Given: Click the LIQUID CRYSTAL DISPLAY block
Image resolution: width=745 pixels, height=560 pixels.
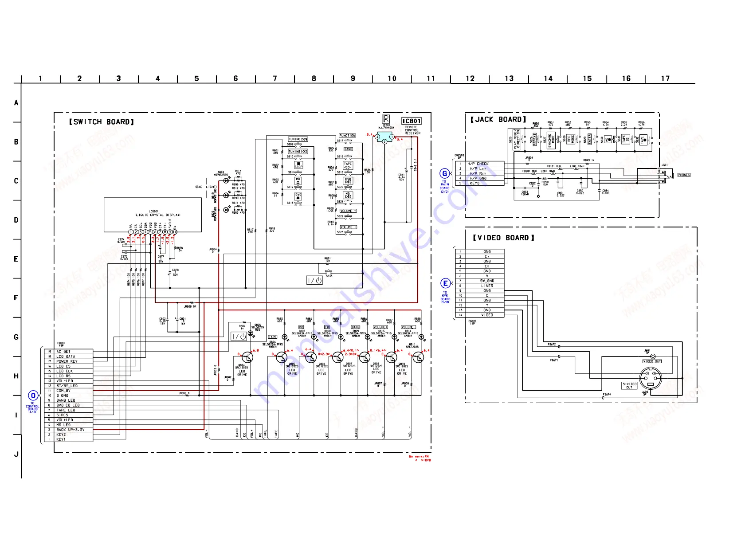Looking at the screenshot, I should pyautogui.click(x=153, y=215).
